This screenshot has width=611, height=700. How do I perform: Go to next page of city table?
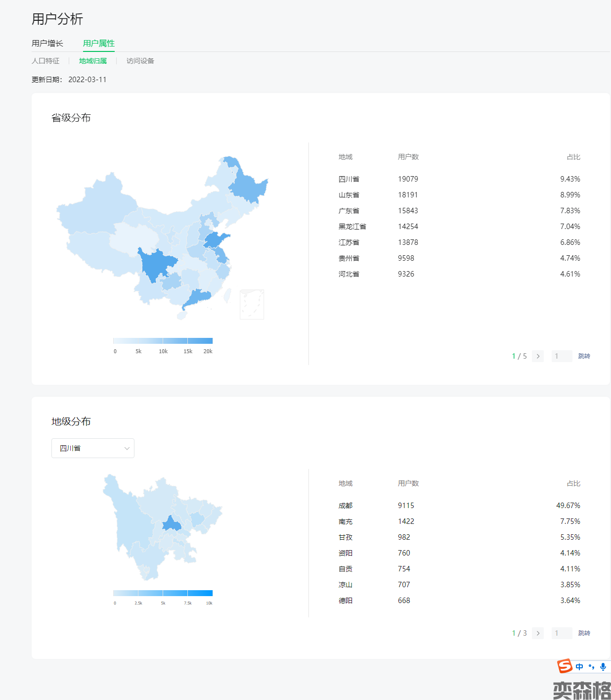click(538, 633)
